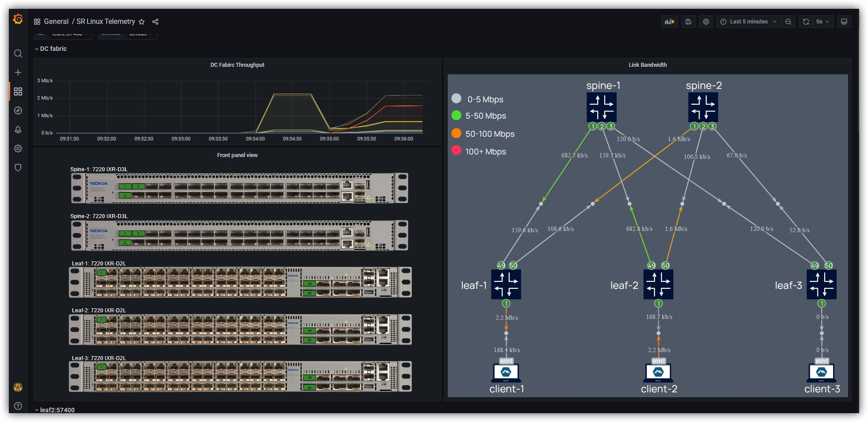Screen dimensions: 868x422
Task: Click the Create plus icon in sidebar
Action: (18, 73)
